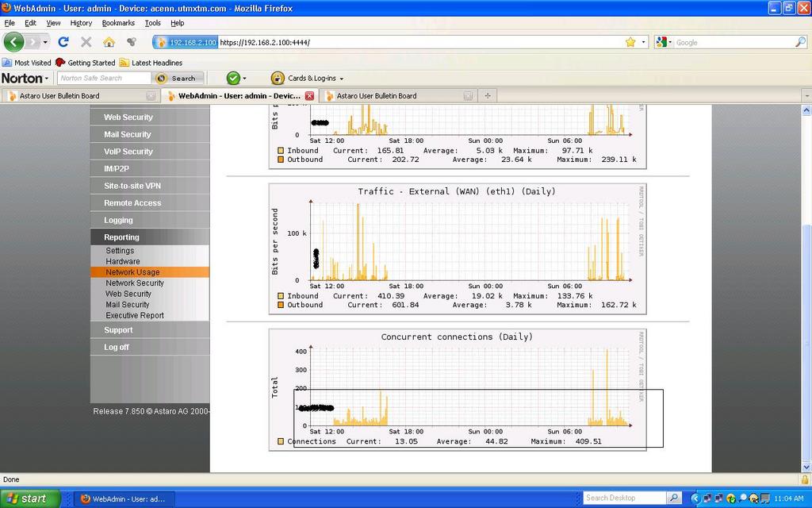Click the search magnifier in Google box

pos(800,42)
